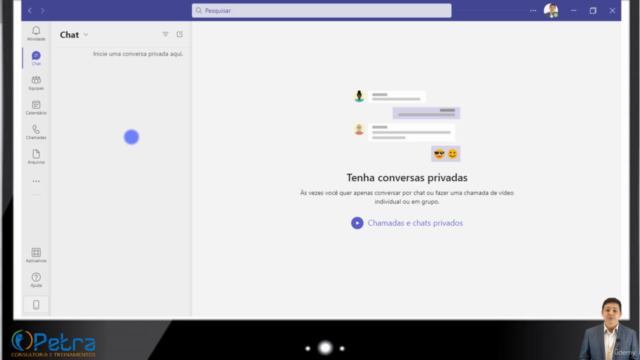640x360 pixels.
Task: Open Equipes teams section
Action: [36, 82]
